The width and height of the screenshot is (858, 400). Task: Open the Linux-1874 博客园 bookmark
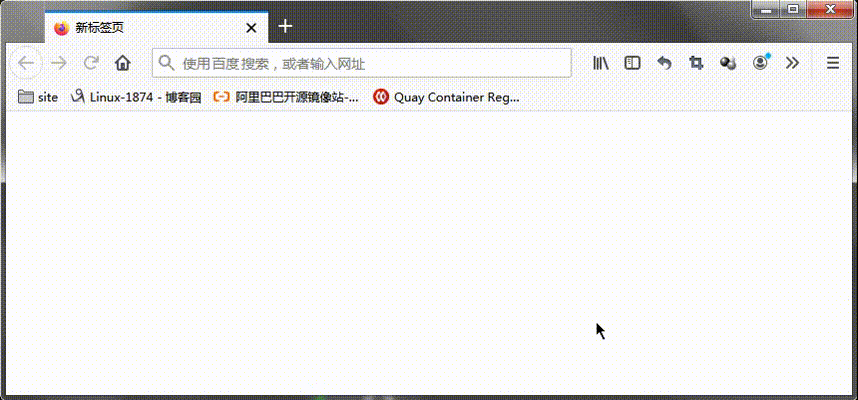[136, 97]
